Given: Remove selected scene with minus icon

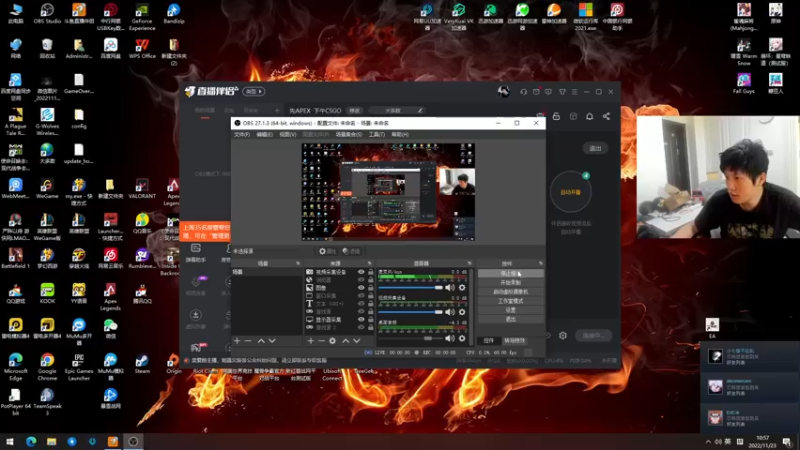Looking at the screenshot, I should point(248,340).
